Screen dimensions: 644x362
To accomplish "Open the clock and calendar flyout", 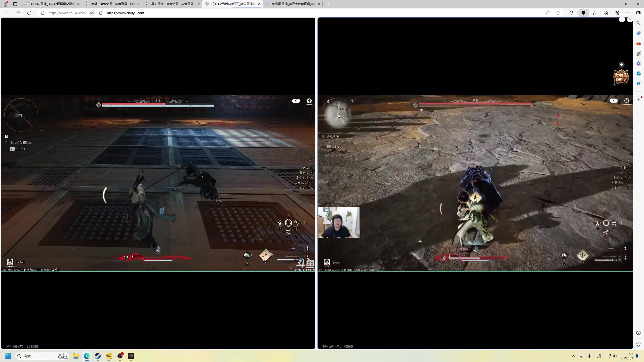I will pos(627,356).
